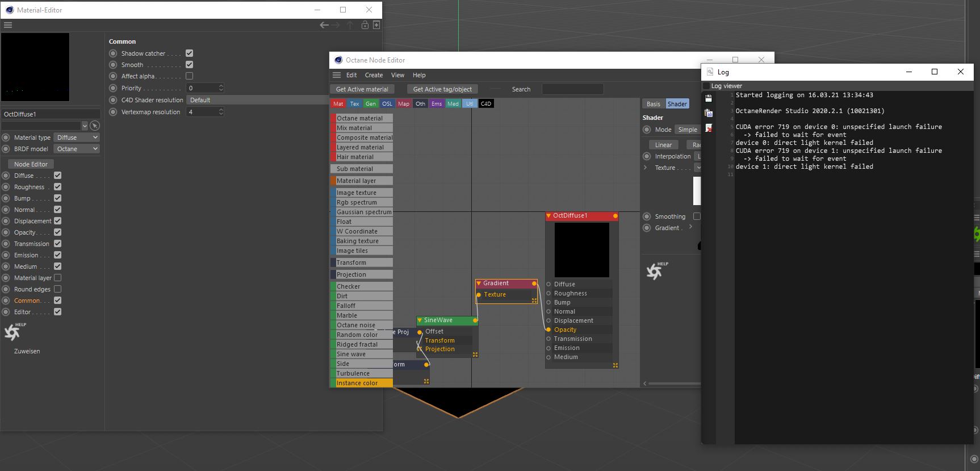Click the SineWave node output port

(475, 320)
